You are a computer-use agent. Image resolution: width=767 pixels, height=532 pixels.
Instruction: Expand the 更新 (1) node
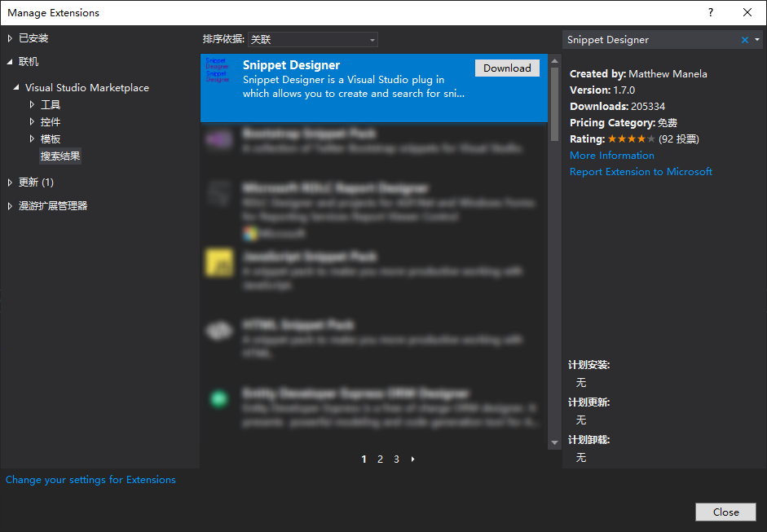10,182
